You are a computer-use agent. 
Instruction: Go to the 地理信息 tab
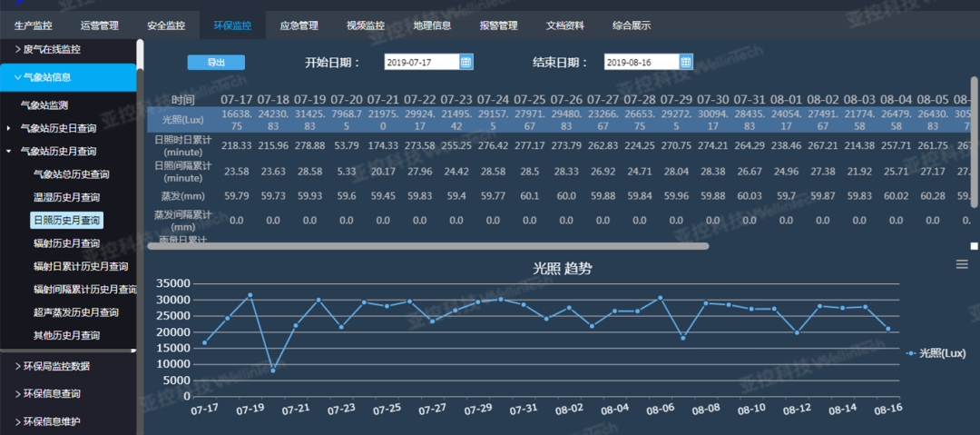pyautogui.click(x=432, y=26)
